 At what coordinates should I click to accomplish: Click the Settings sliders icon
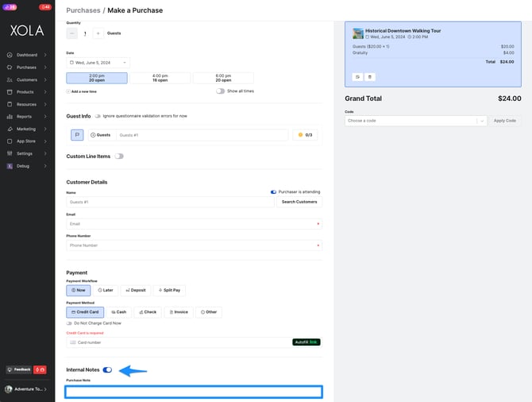(10, 153)
